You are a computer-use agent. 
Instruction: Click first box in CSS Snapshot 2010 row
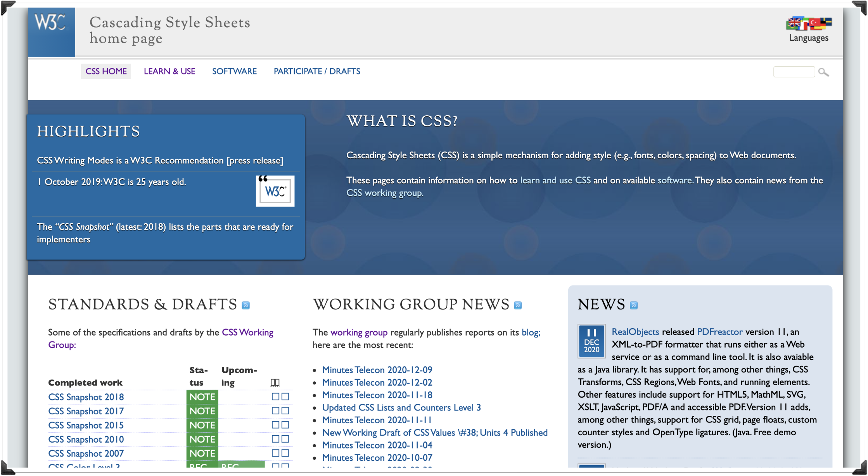(275, 439)
